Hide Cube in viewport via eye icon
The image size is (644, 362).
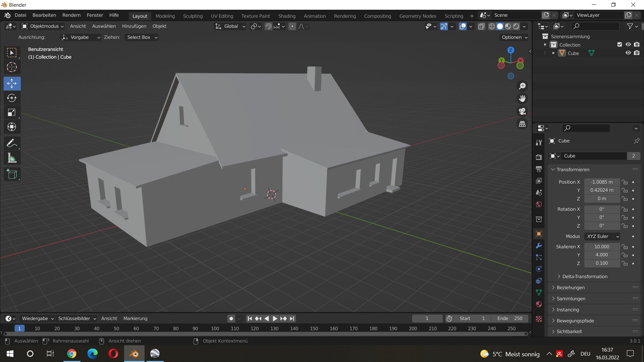pos(628,53)
